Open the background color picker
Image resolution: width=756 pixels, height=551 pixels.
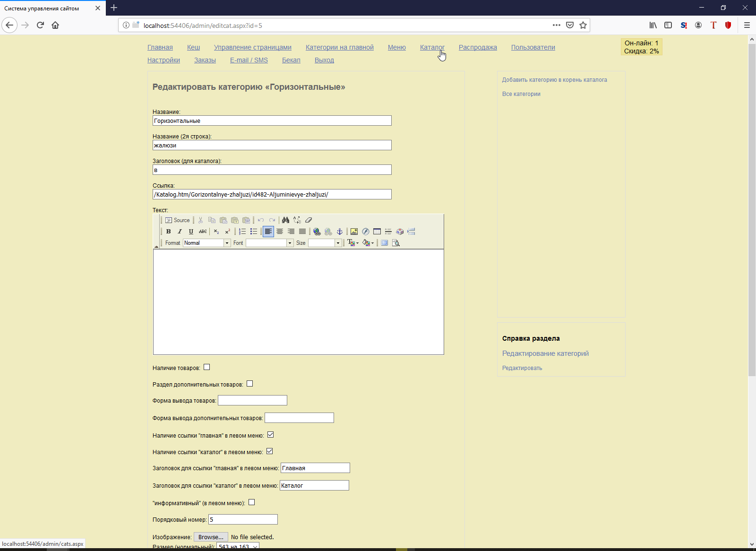[368, 243]
